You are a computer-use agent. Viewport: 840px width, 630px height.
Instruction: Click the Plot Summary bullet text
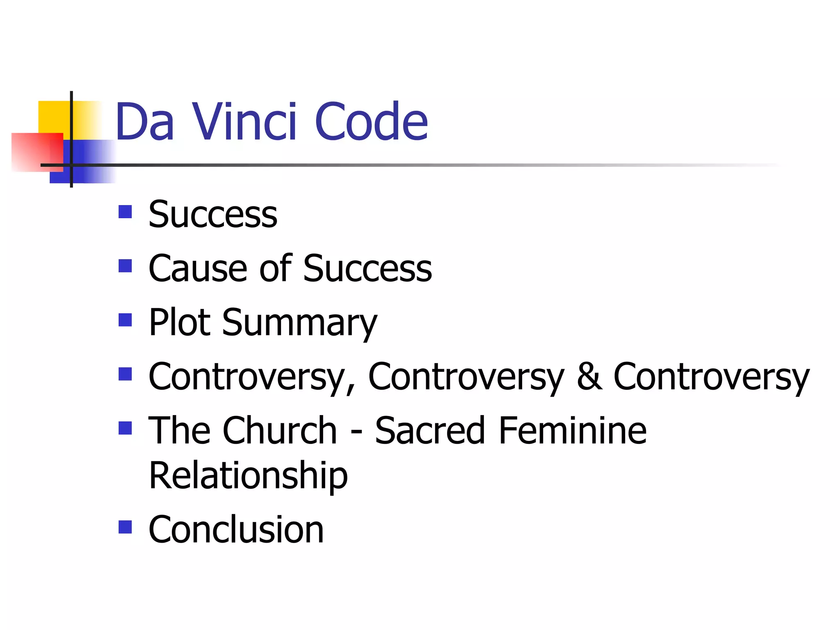point(262,322)
